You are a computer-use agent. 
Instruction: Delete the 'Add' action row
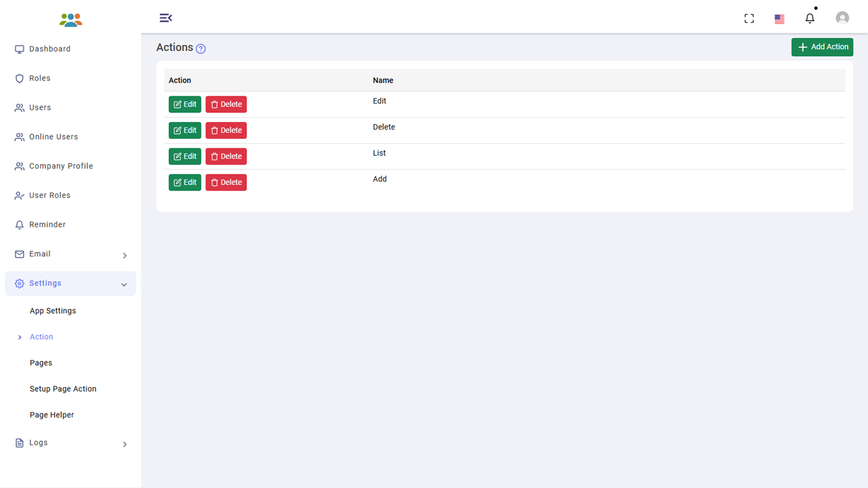point(226,182)
